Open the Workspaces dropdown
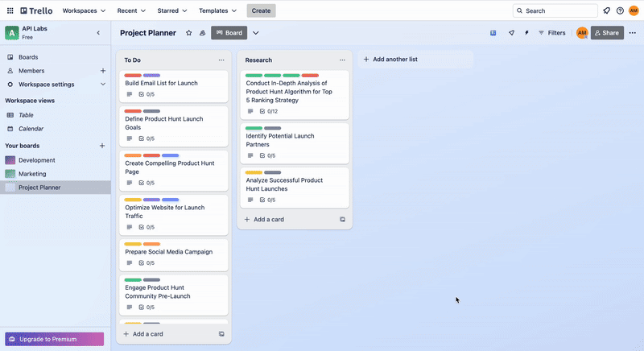This screenshot has height=351, width=644. (x=85, y=10)
